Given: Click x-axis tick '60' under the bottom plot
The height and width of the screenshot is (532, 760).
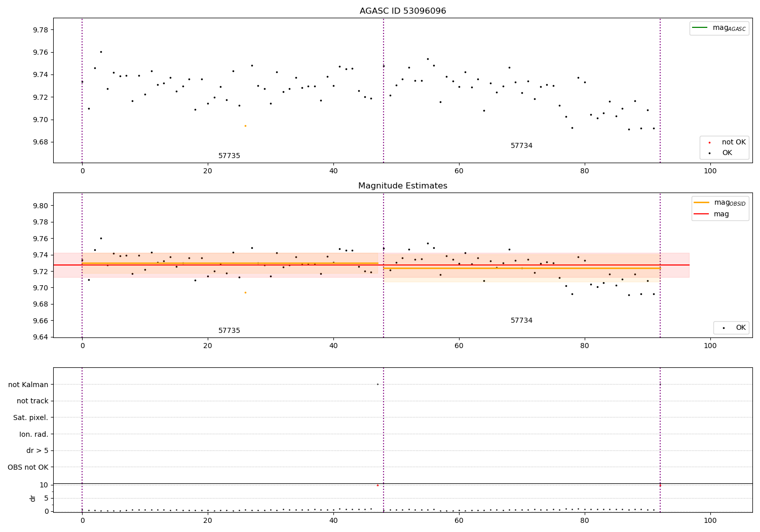Looking at the screenshot, I should [x=459, y=520].
